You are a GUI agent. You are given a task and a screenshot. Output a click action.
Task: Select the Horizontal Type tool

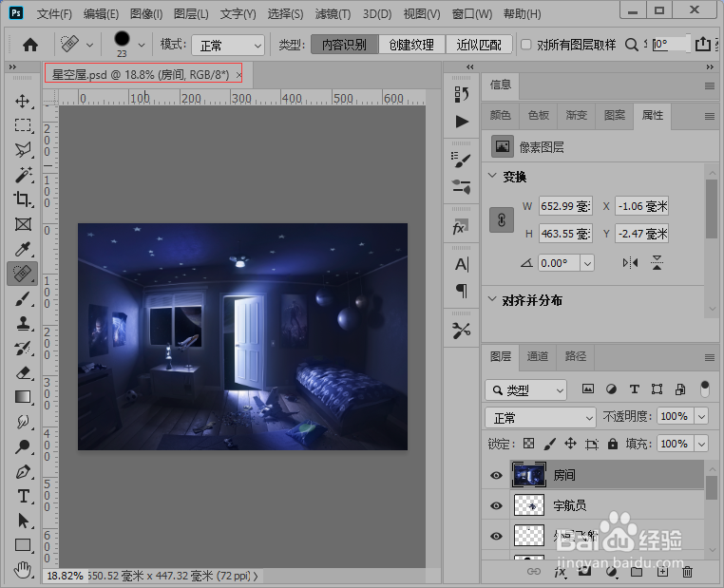(23, 496)
